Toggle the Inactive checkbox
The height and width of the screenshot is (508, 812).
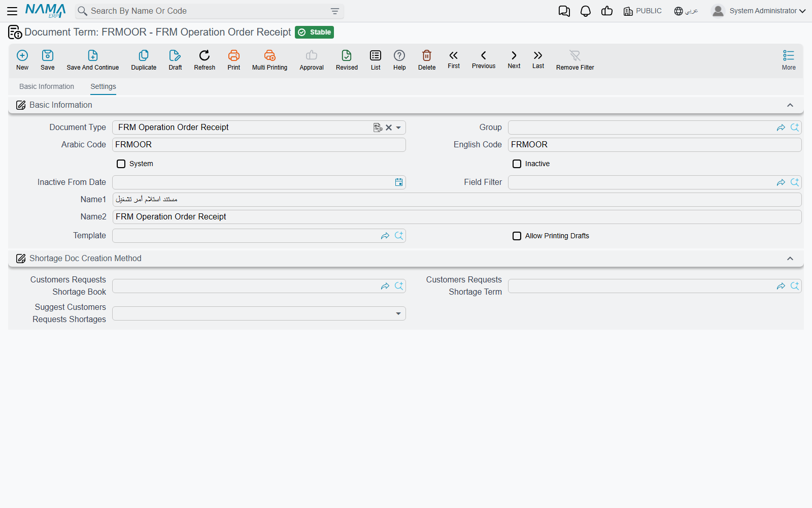517,164
